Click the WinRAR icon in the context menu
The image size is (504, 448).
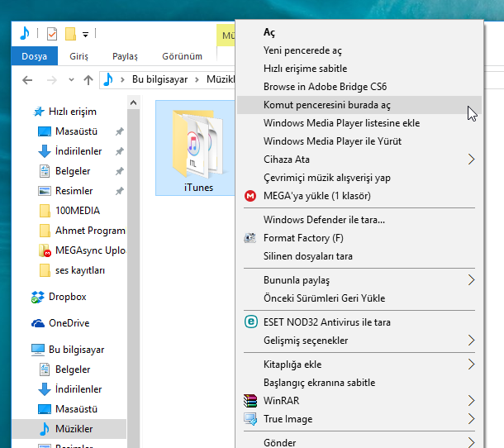tap(250, 401)
